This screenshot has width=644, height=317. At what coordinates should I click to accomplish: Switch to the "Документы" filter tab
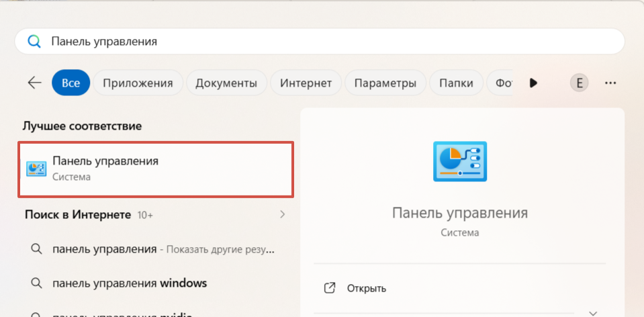tap(226, 83)
